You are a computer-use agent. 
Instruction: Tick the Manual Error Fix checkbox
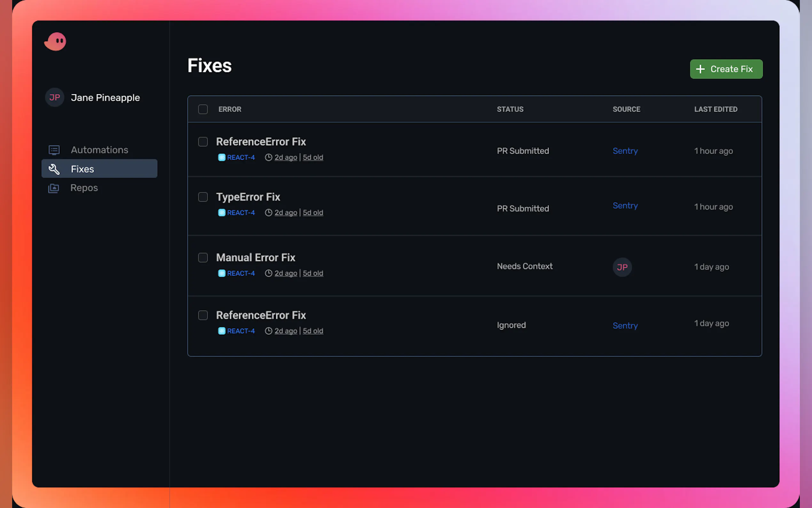tap(203, 258)
